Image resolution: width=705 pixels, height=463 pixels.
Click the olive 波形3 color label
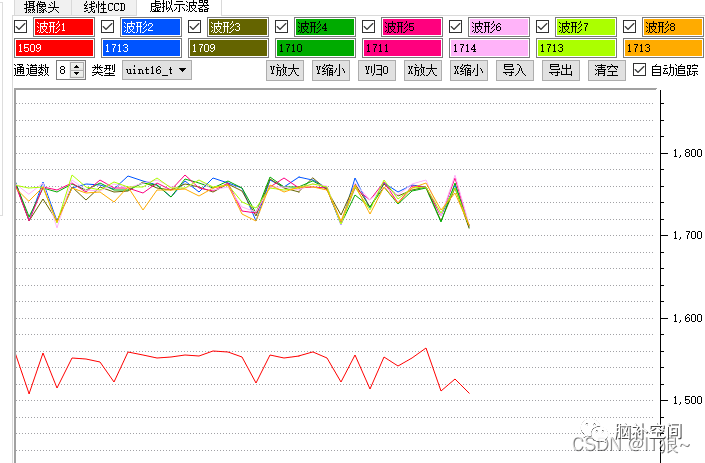tap(238, 27)
